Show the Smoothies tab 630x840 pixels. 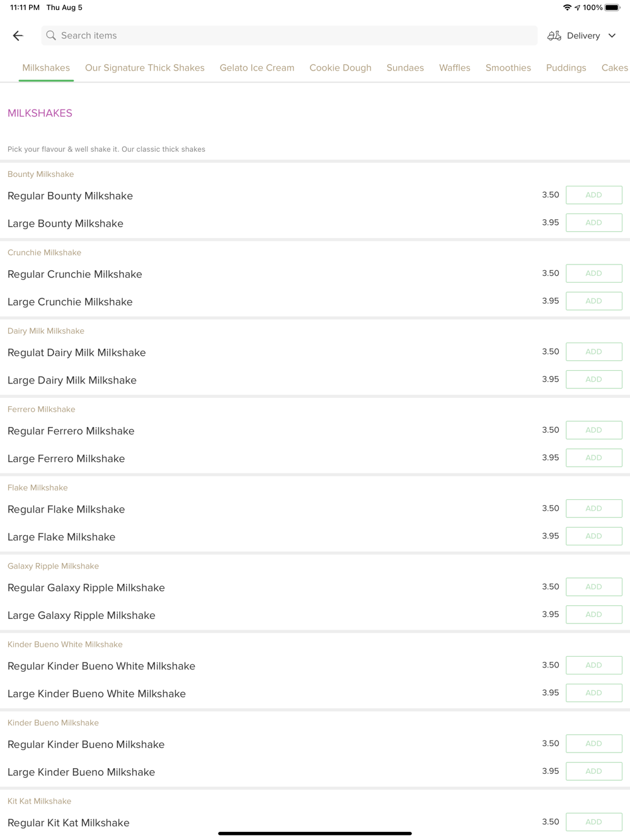(x=508, y=68)
